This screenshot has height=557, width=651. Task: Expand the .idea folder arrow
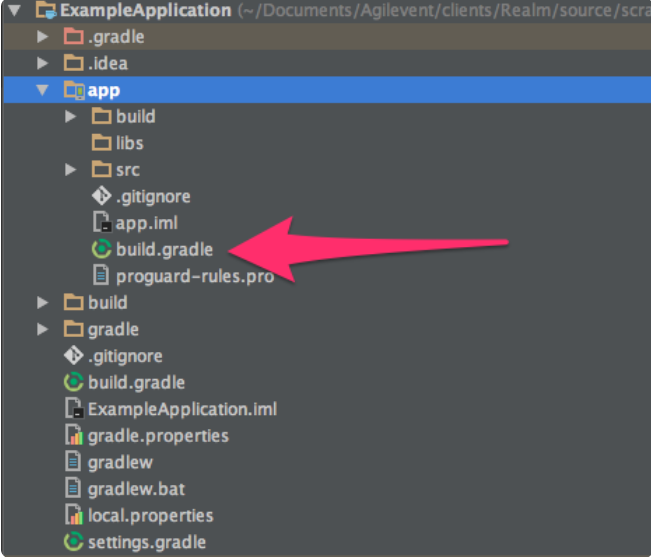(42, 64)
